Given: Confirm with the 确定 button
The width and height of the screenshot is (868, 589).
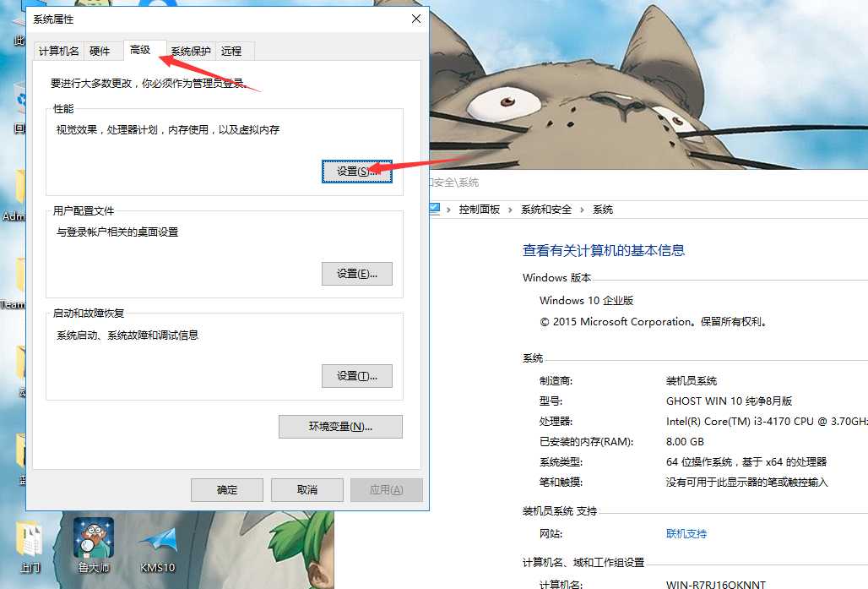Looking at the screenshot, I should pos(227,490).
